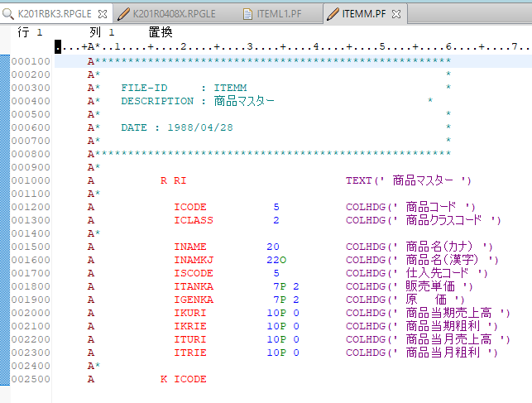Close the K201RBK3.RPGLE tab
The image size is (532, 403).
click(103, 14)
